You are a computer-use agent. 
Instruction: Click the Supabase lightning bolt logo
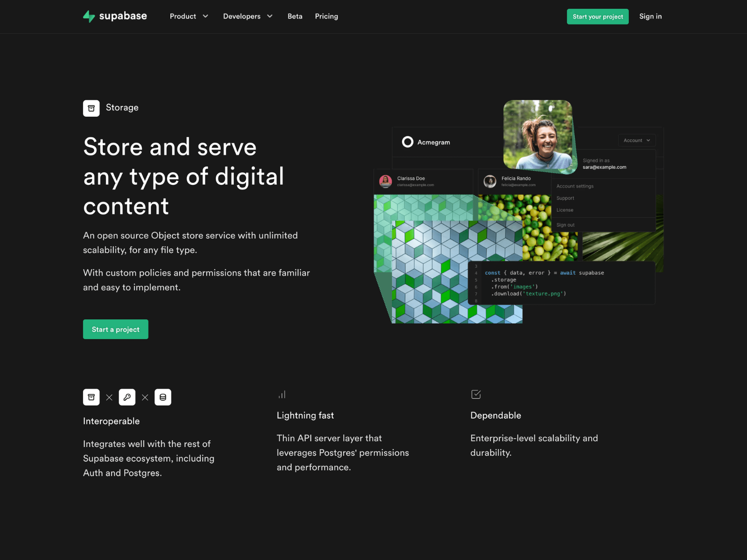(89, 16)
